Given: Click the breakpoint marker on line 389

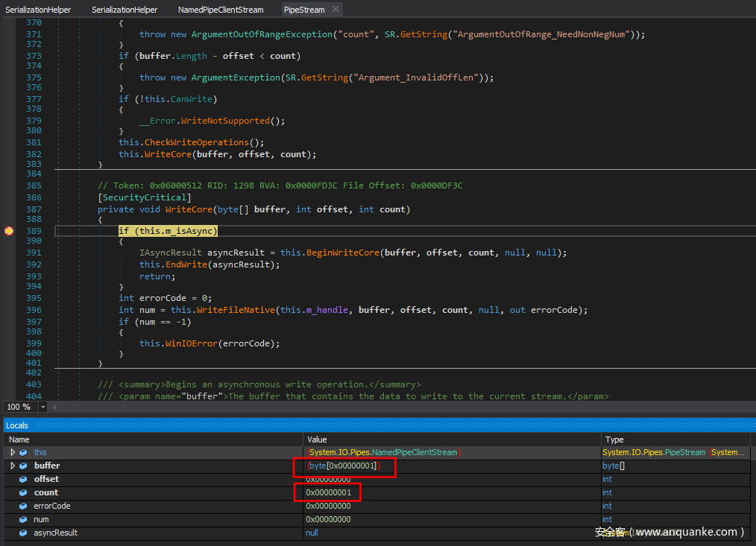Looking at the screenshot, I should point(9,231).
